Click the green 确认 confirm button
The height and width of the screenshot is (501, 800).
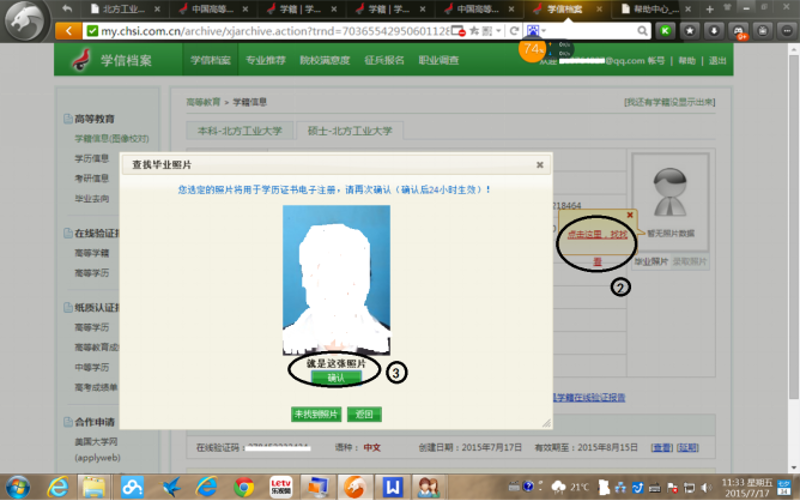point(335,378)
